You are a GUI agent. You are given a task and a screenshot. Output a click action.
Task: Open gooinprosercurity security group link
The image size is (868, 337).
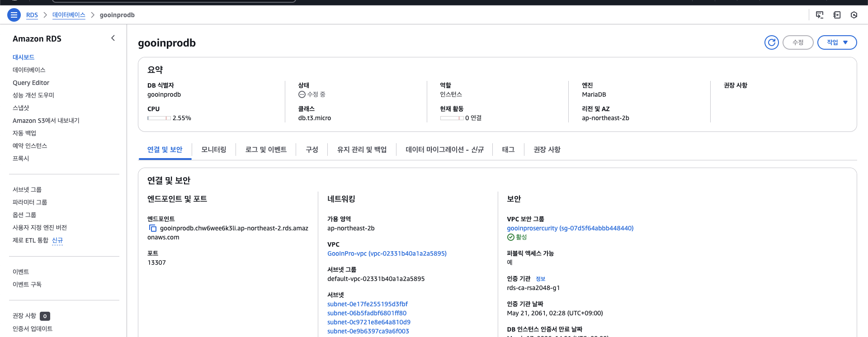pyautogui.click(x=570, y=228)
